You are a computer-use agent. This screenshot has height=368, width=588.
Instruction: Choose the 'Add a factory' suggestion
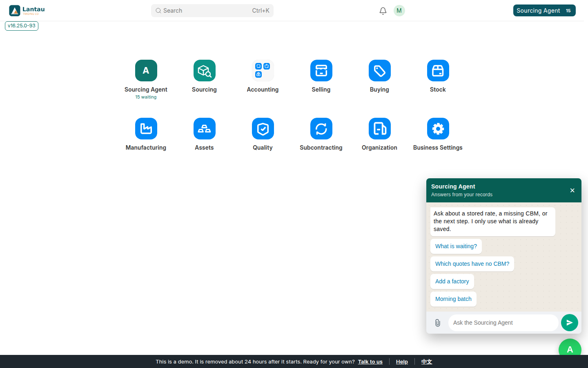[452, 281]
